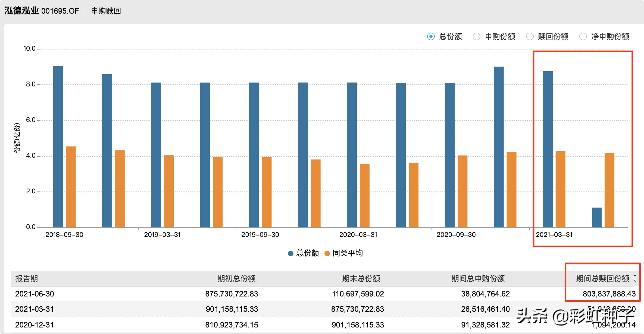Click the 泓德泓业 fund title
Image resolution: width=644 pixels, height=334 pixels.
[22, 11]
